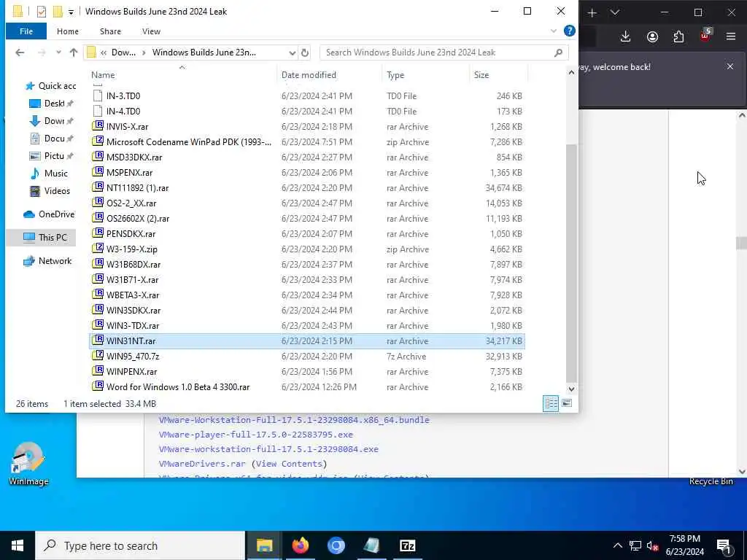Open Customize Quick Access Toolbar dropdown
This screenshot has height=560, width=747.
coord(71,12)
